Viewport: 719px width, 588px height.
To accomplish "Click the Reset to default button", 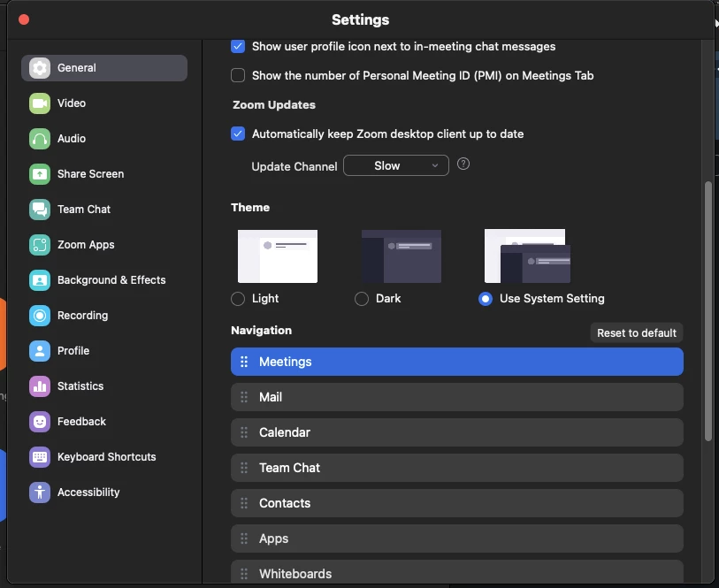I will pos(637,332).
